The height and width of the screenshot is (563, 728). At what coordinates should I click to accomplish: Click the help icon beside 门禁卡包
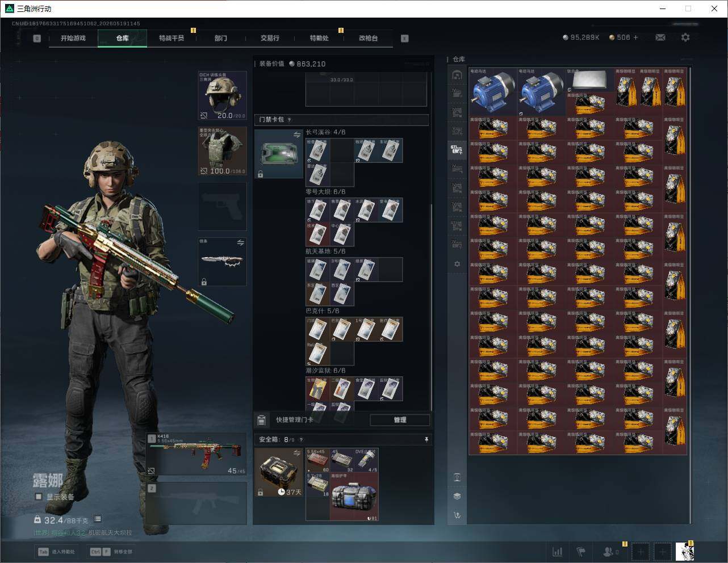click(x=290, y=120)
